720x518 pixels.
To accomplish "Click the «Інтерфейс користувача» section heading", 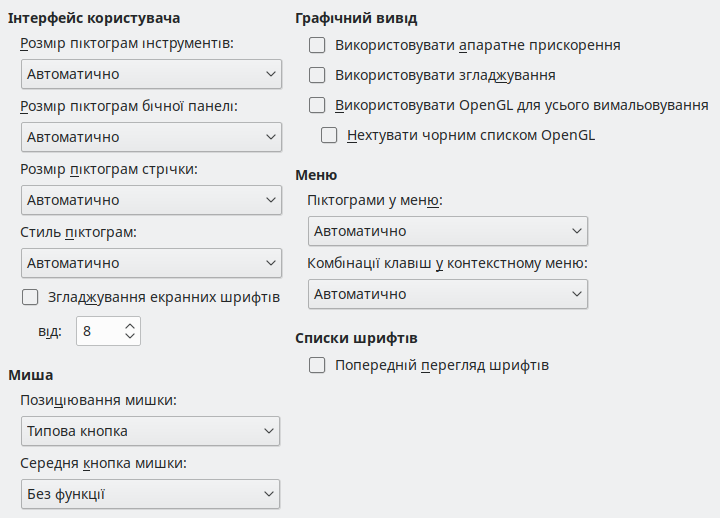I will point(88,18).
